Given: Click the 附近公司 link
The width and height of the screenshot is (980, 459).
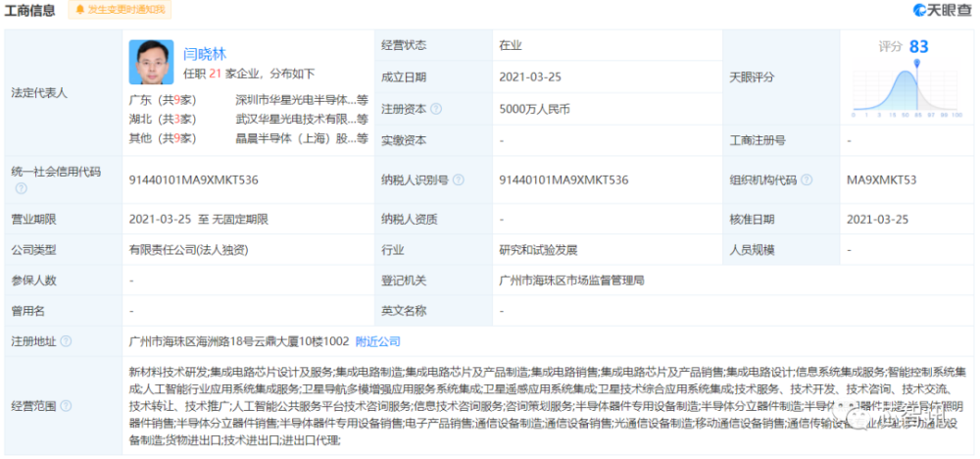Looking at the screenshot, I should tap(378, 341).
